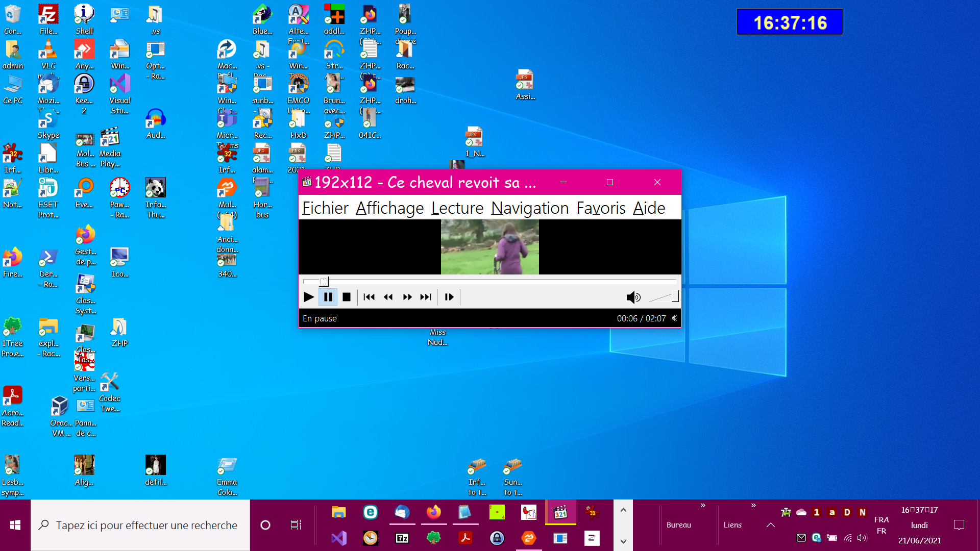Viewport: 980px width, 551px height.
Task: Select the HxD desktop shortcut
Action: (x=299, y=125)
